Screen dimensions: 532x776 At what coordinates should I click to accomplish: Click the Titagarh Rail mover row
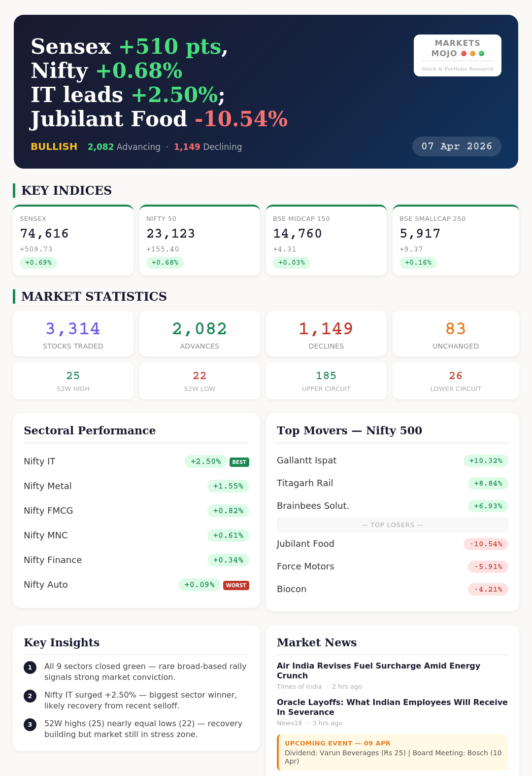tap(392, 483)
